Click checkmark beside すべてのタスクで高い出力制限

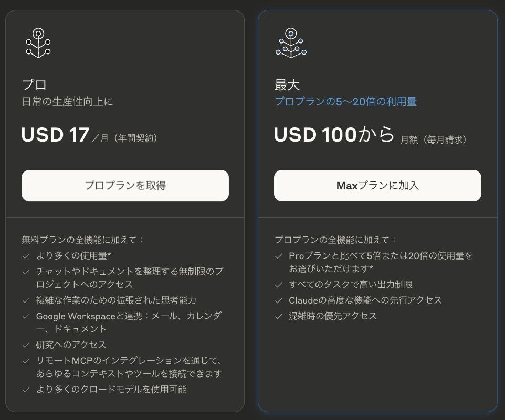pyautogui.click(x=279, y=285)
